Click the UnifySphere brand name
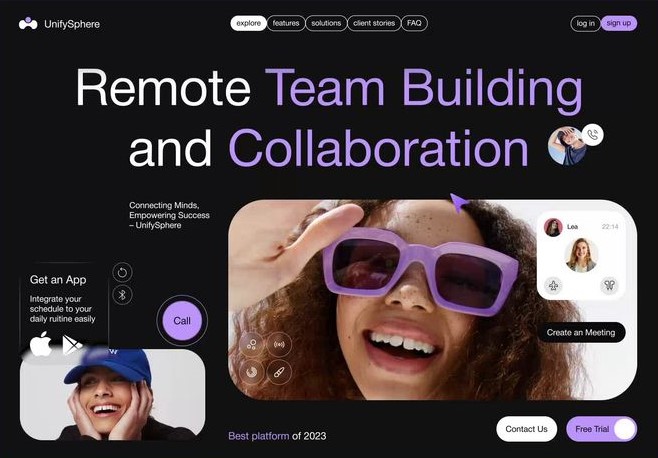Image resolution: width=658 pixels, height=458 pixels. [x=72, y=24]
